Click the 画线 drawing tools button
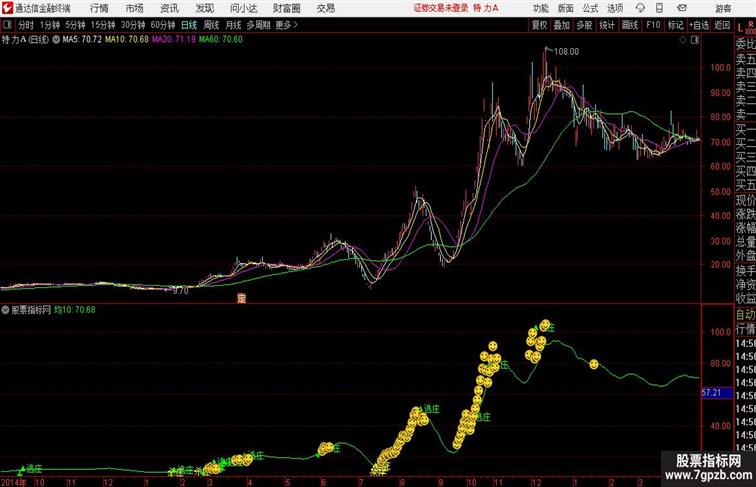The height and width of the screenshot is (487, 756). click(x=630, y=25)
